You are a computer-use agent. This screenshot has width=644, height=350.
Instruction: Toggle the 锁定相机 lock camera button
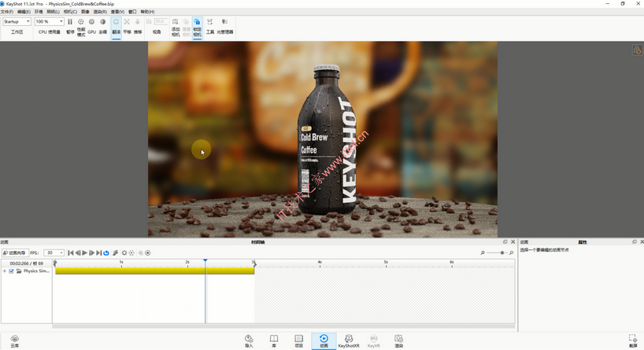197,23
